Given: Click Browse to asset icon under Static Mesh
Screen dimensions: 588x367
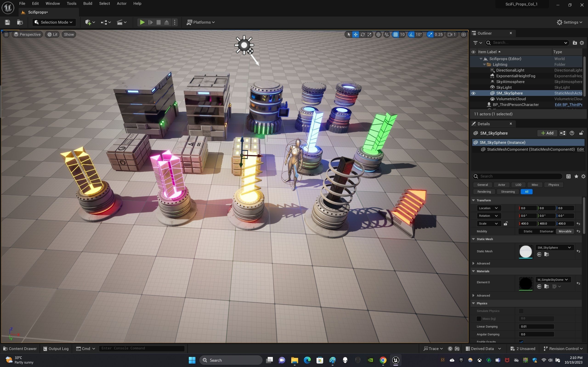Looking at the screenshot, I should point(546,254).
